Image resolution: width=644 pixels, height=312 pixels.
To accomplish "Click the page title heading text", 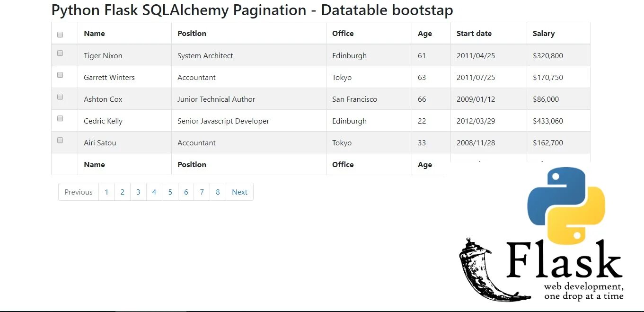I will click(252, 10).
